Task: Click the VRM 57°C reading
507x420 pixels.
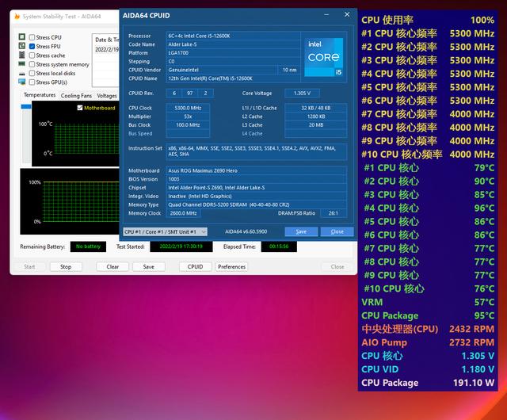Action: pyautogui.click(x=428, y=302)
